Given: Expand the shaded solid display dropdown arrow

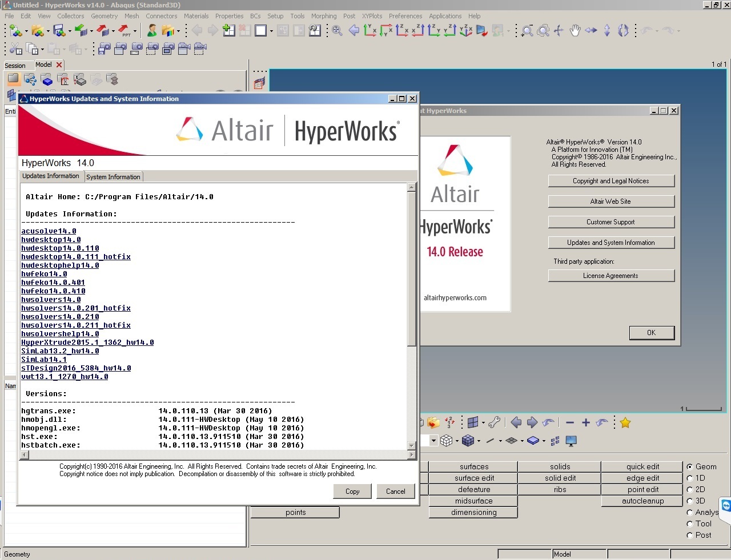Looking at the screenshot, I should (x=479, y=441).
